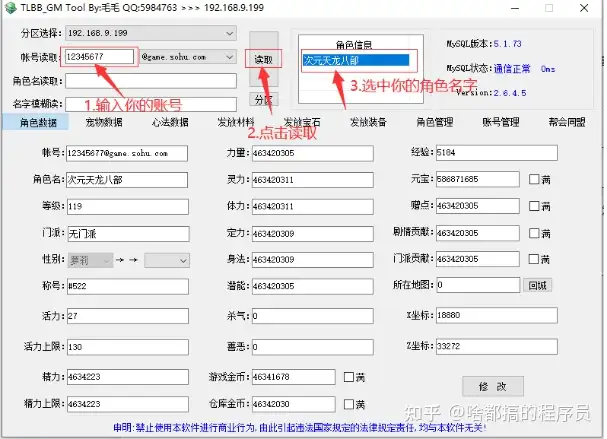The width and height of the screenshot is (607, 439).
Task: Check the 满 box for 门派贡献
Action: [x=534, y=259]
